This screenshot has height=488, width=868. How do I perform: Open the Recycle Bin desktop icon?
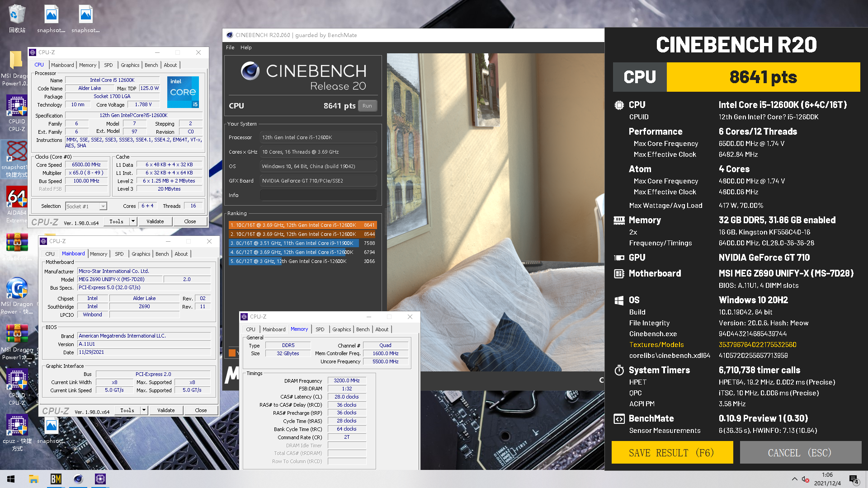(x=17, y=19)
